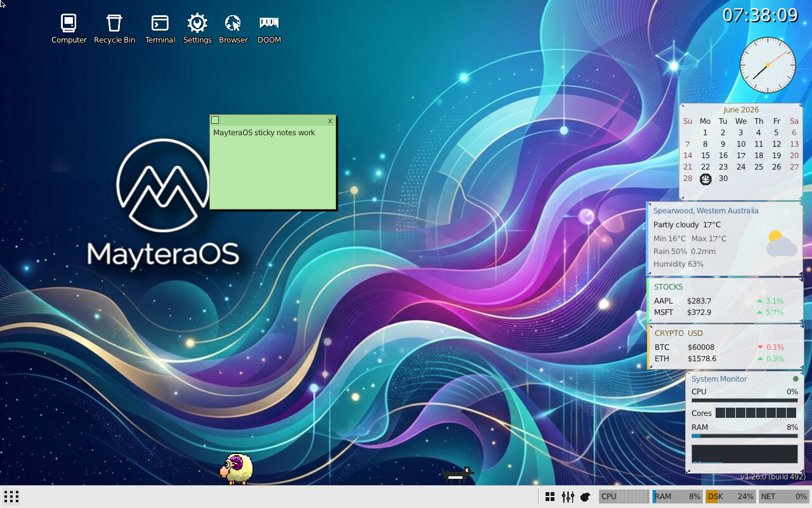Click the BTC $60008 price
812x508 pixels.
click(701, 347)
